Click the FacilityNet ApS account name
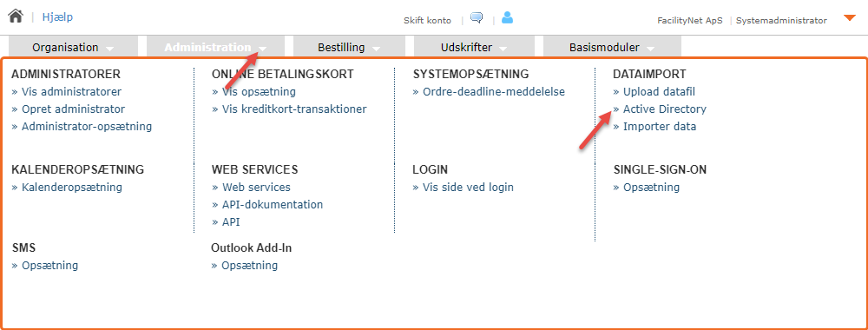This screenshot has width=868, height=330. (690, 21)
